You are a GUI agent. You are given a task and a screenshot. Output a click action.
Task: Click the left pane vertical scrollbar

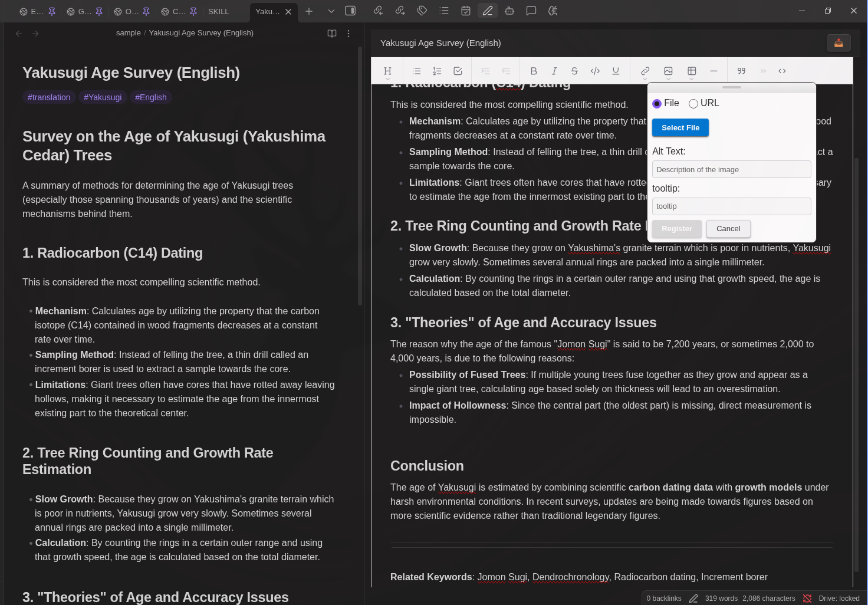pos(360,176)
